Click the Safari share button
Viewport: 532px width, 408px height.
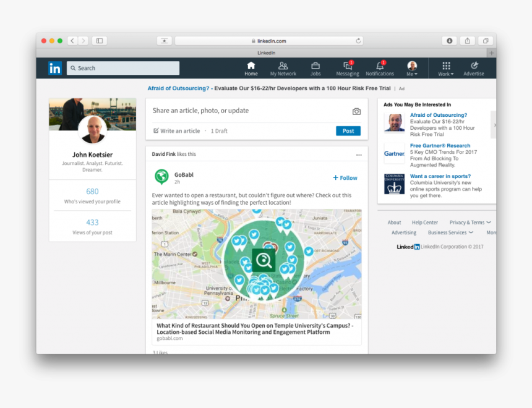coord(468,41)
